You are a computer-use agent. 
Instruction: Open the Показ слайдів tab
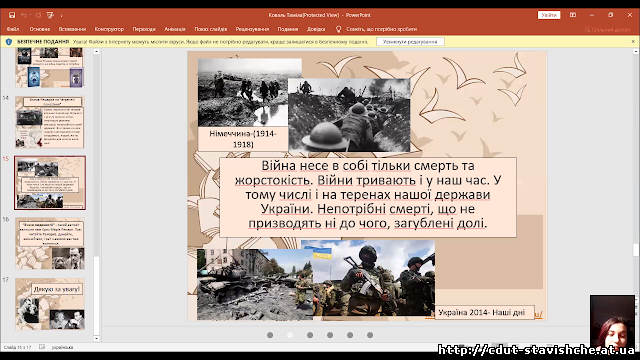[211, 29]
